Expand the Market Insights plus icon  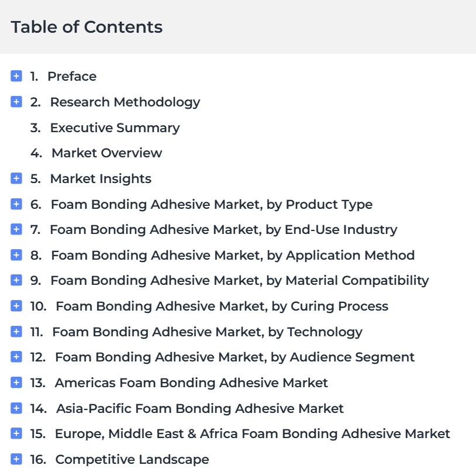[16, 178]
